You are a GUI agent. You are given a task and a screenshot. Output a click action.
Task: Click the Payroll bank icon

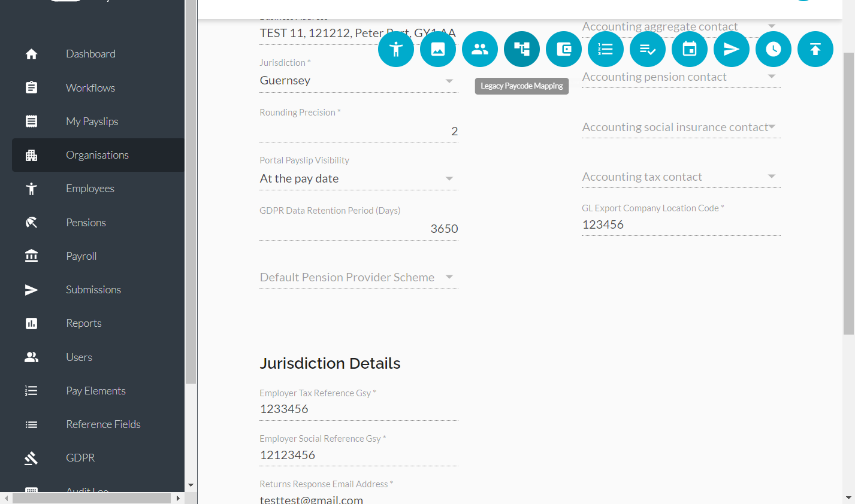[32, 256]
